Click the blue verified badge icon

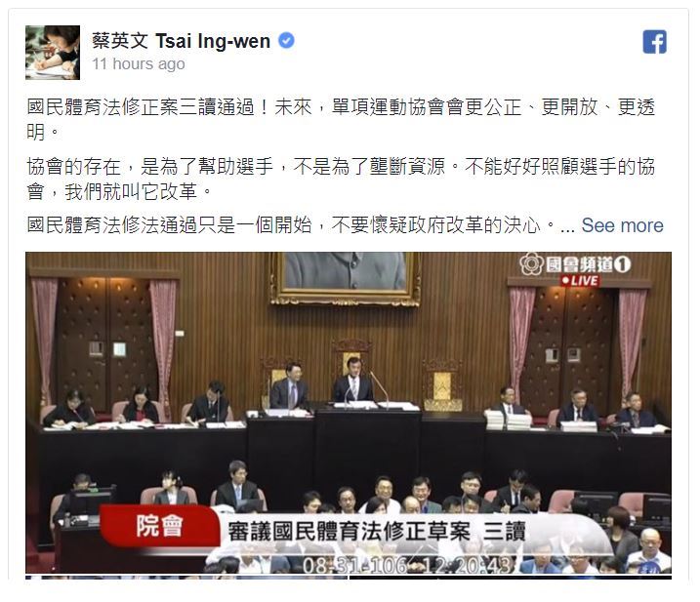coord(286,40)
